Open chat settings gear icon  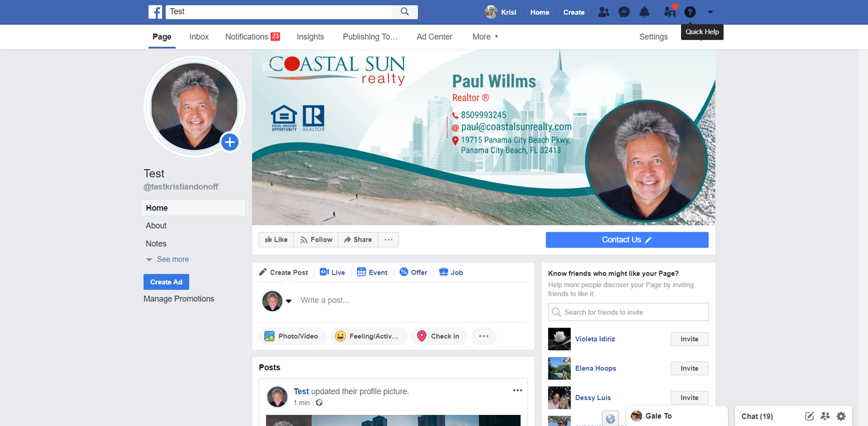[841, 416]
